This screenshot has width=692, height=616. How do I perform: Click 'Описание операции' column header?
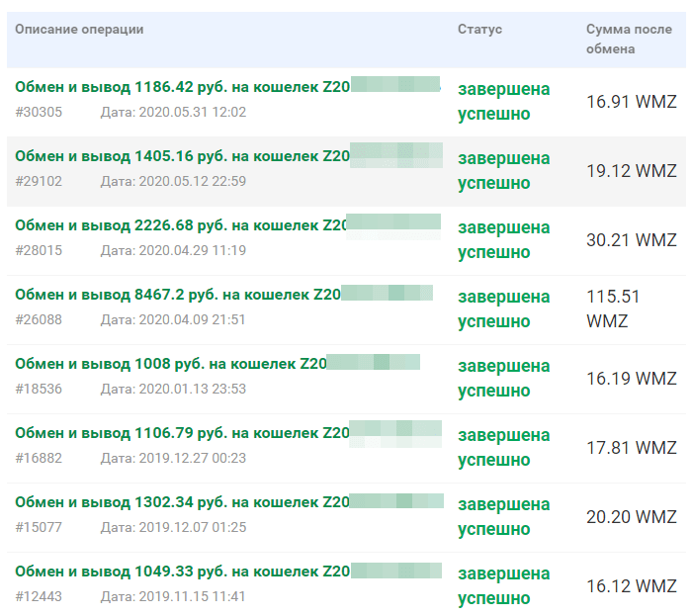79,30
